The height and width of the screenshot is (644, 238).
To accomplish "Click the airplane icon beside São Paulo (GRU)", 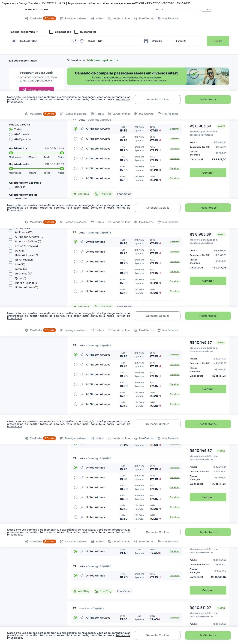I will click(14, 41).
